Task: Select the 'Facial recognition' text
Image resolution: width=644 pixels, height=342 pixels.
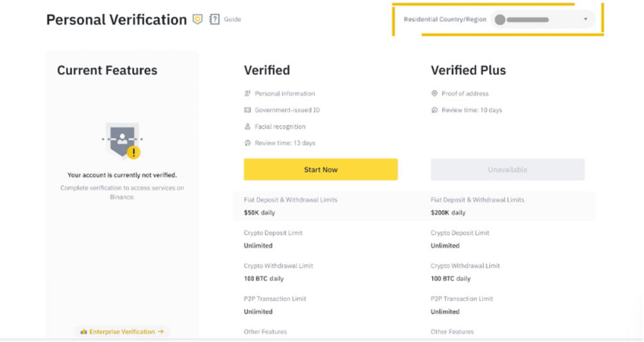Action: 280,126
